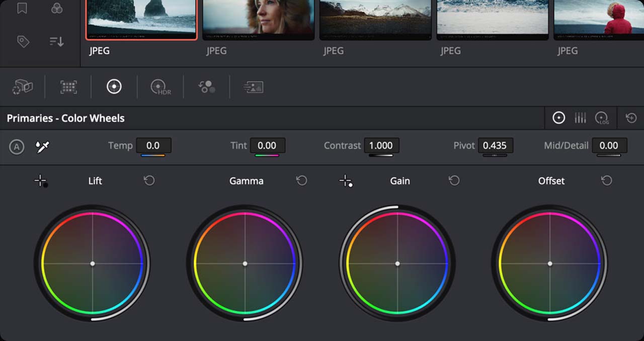Click the color circles filter icon
644x341 pixels.
(x=57, y=8)
